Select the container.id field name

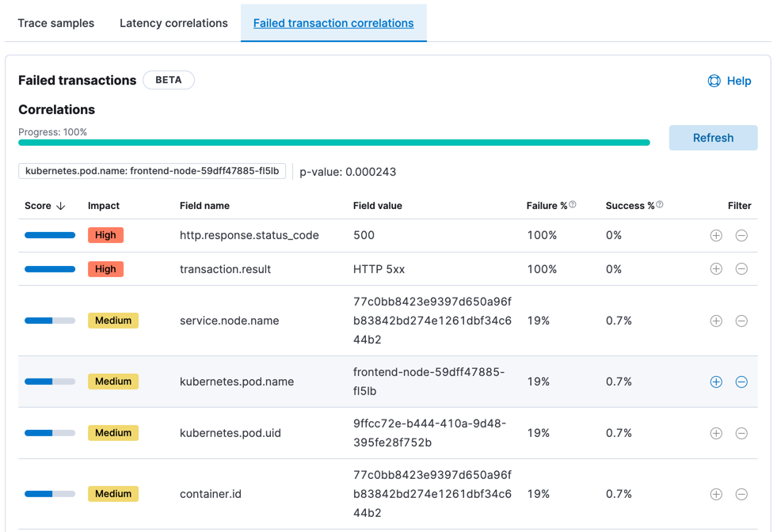[x=211, y=494]
